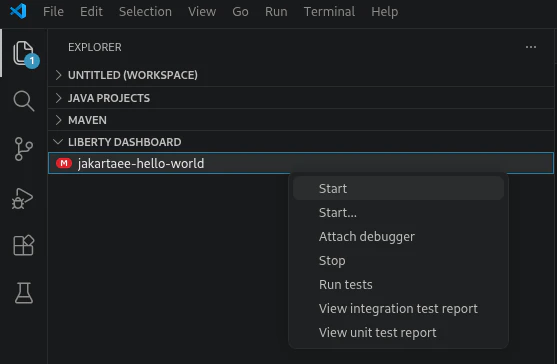Viewport: 557px width, 364px height.
Task: Open Explorer views and more actions ellipsis
Action: (x=531, y=47)
